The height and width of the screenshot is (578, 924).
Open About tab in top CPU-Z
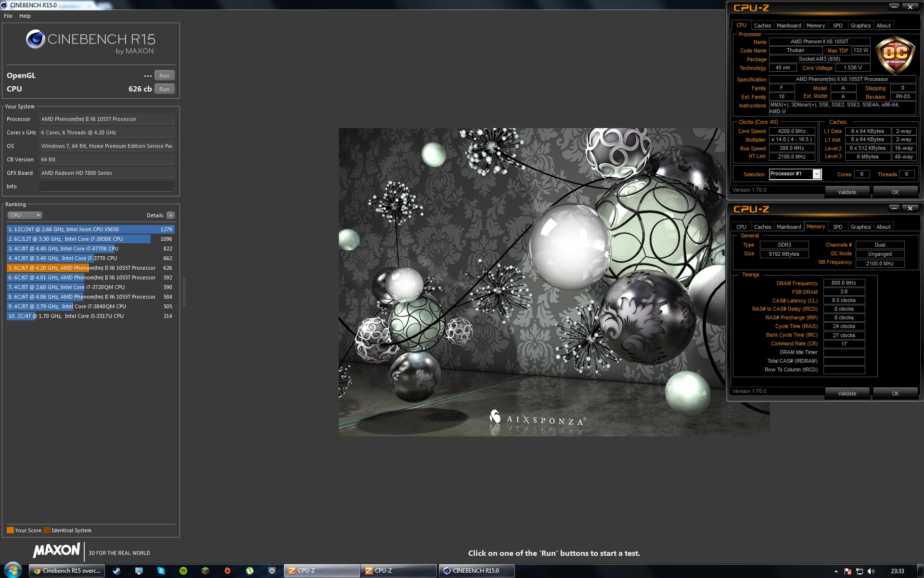[x=884, y=26]
